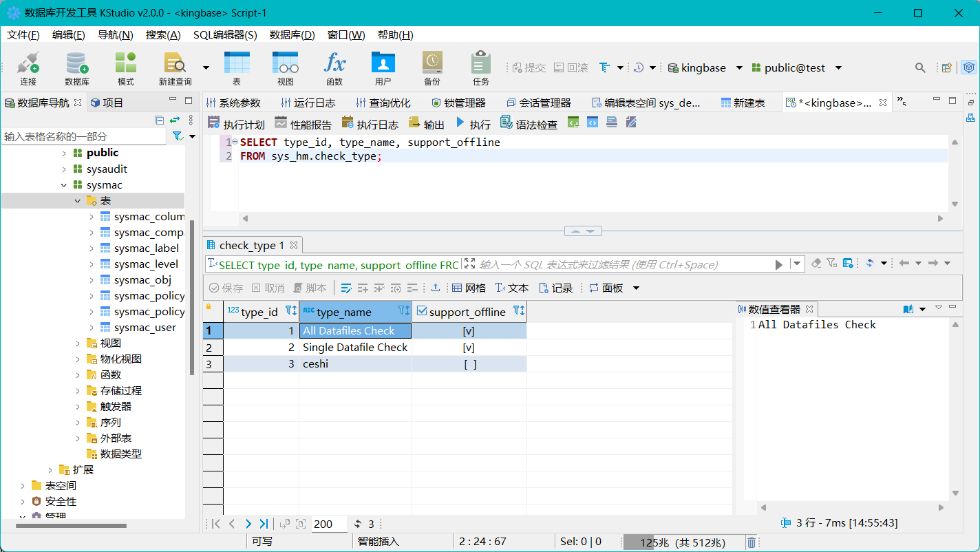The width and height of the screenshot is (980, 552).
Task: Open the 数据库(D) menu
Action: 292,35
